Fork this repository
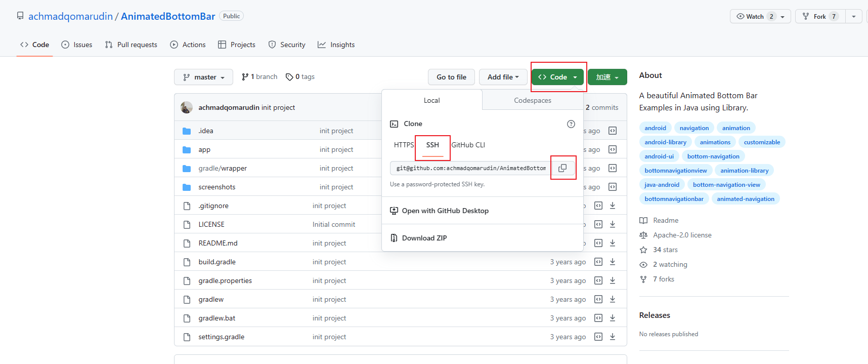This screenshot has height=364, width=868. click(820, 16)
